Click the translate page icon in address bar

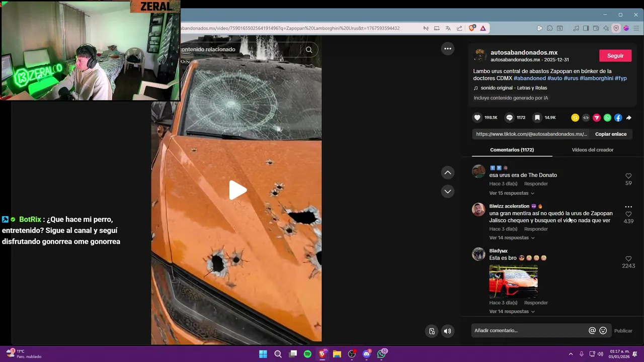point(448,28)
